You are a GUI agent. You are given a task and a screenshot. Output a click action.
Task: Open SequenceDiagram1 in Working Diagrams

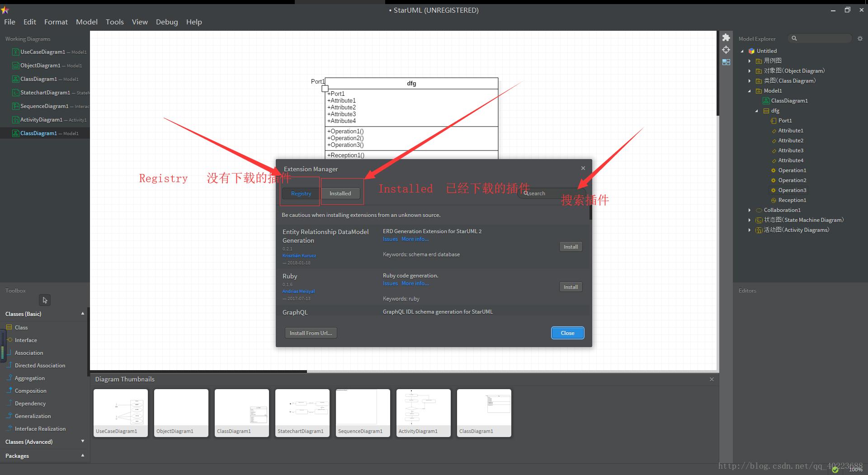[45, 106]
